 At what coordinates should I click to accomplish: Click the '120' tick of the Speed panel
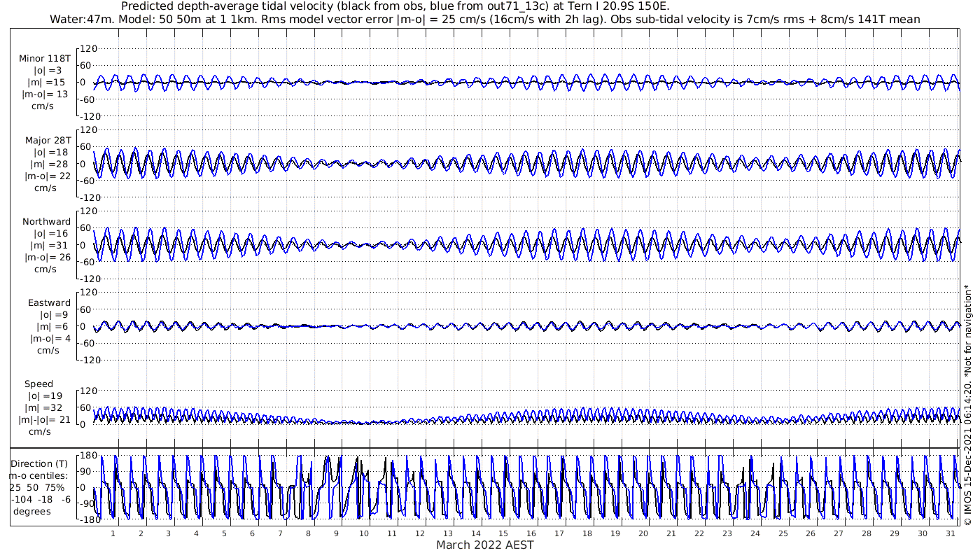(x=88, y=391)
